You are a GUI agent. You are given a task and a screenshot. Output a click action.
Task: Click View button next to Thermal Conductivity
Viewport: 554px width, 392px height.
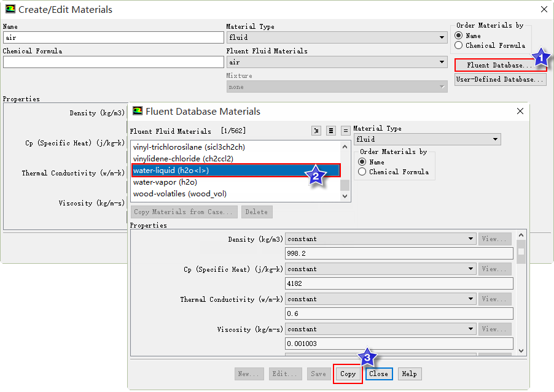pyautogui.click(x=494, y=299)
